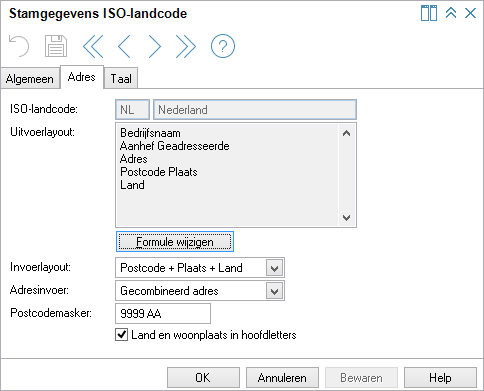Image resolution: width=484 pixels, height=391 pixels.
Task: Click the Help button at bottom
Action: click(x=440, y=378)
